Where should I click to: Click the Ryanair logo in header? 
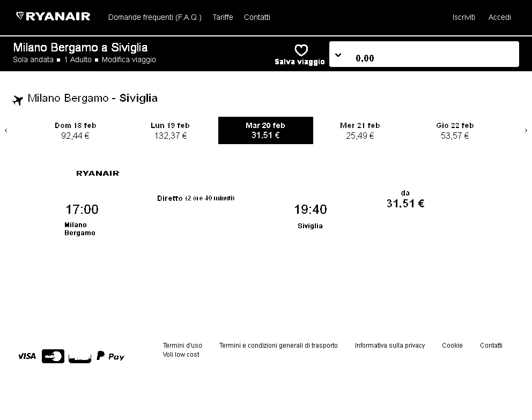[x=53, y=16]
